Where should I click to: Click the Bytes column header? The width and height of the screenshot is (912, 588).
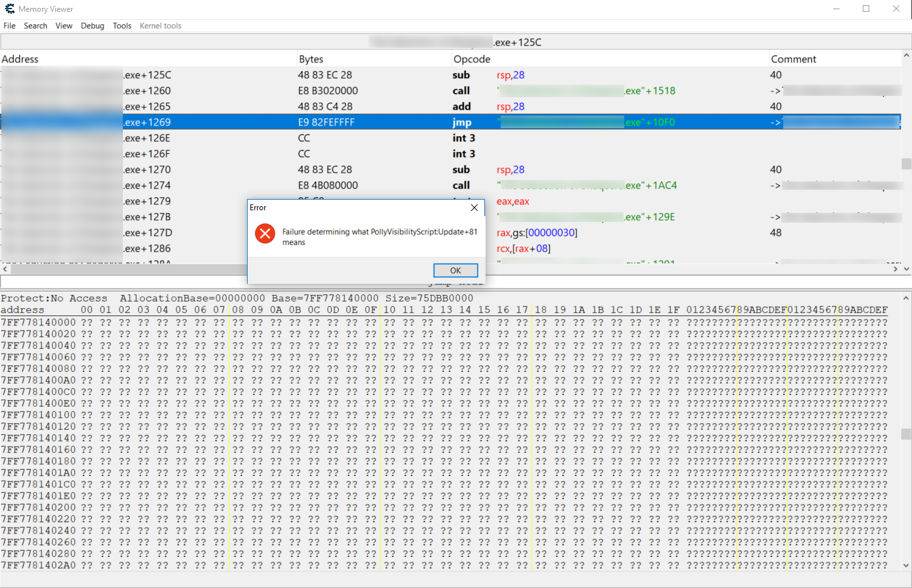coord(310,59)
